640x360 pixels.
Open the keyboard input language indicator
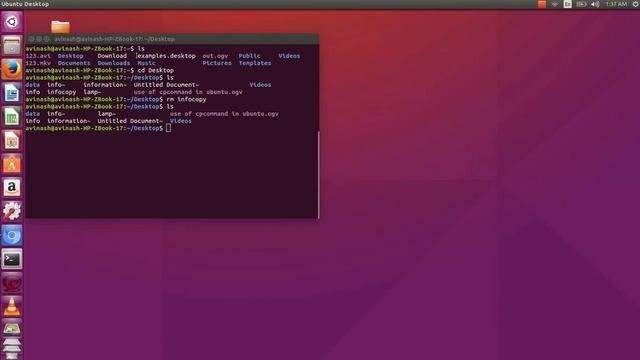click(567, 4)
